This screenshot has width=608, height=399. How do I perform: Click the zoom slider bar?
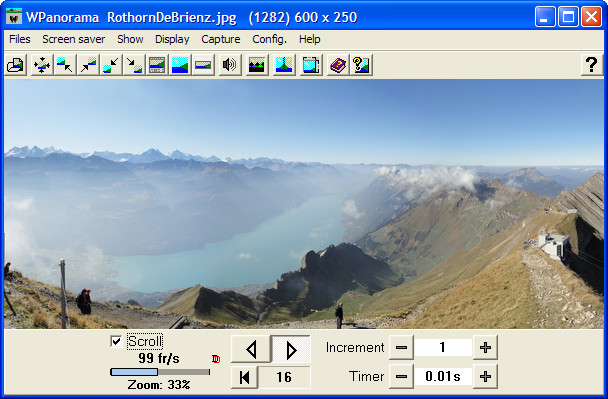point(160,372)
